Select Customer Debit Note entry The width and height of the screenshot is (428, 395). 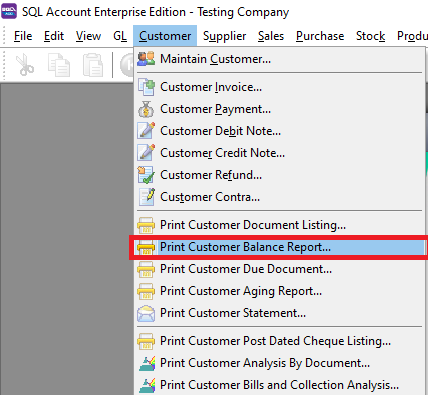(x=280, y=131)
